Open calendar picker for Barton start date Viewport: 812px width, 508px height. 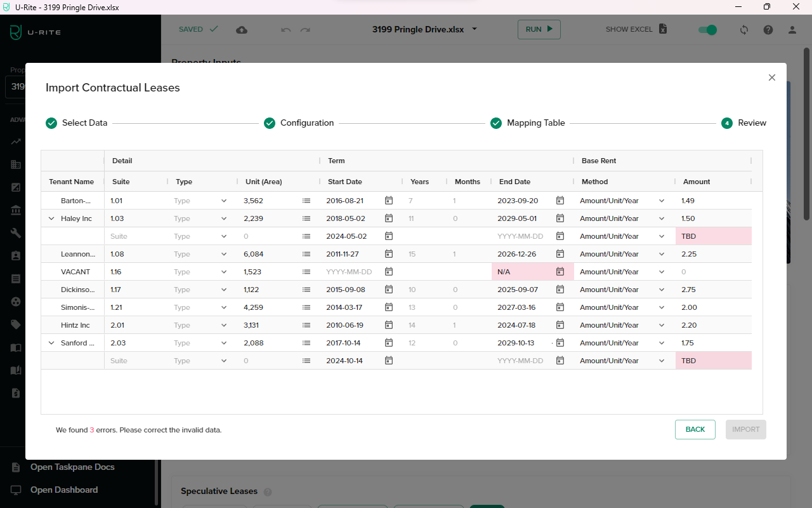coord(389,201)
